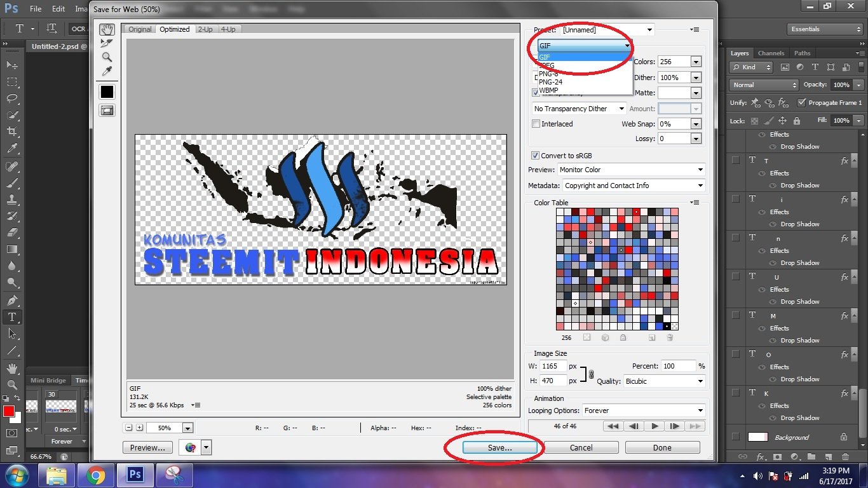Switch to the 2-Up preview tab
The height and width of the screenshot is (488, 868).
[205, 29]
